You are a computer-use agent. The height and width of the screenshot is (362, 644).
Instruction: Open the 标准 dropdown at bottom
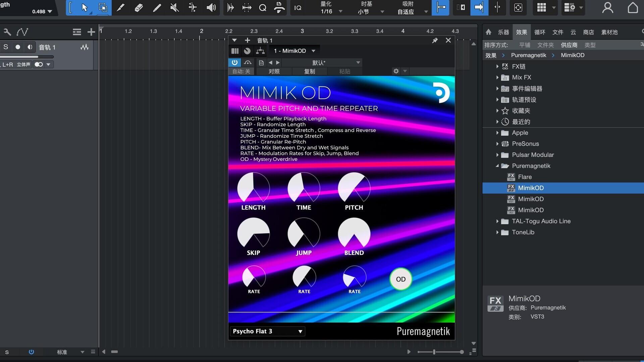tap(70, 352)
